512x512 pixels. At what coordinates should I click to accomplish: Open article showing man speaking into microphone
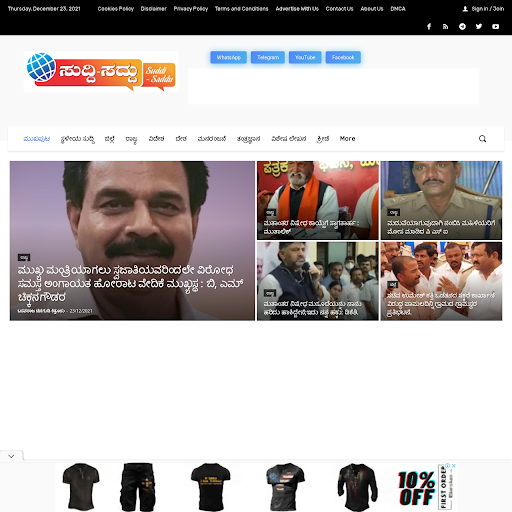click(318, 281)
